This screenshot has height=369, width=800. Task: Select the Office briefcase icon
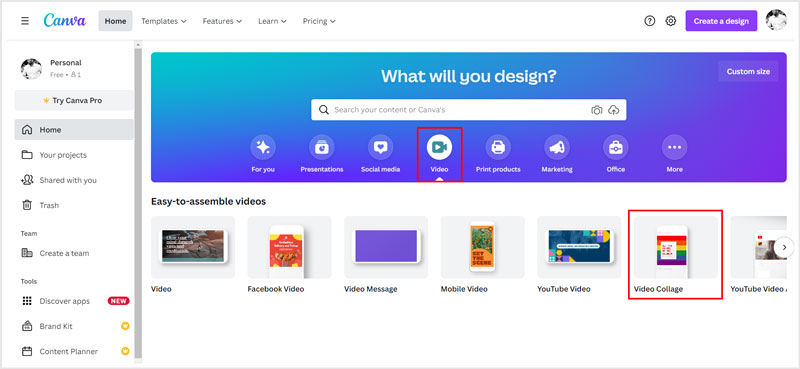[616, 148]
